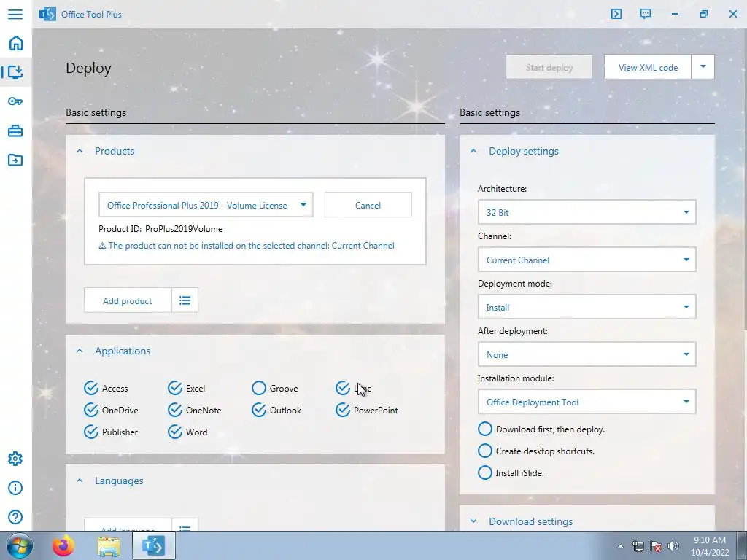Collapse the Deploy settings section
Viewport: 747px width, 560px height.
pyautogui.click(x=473, y=151)
